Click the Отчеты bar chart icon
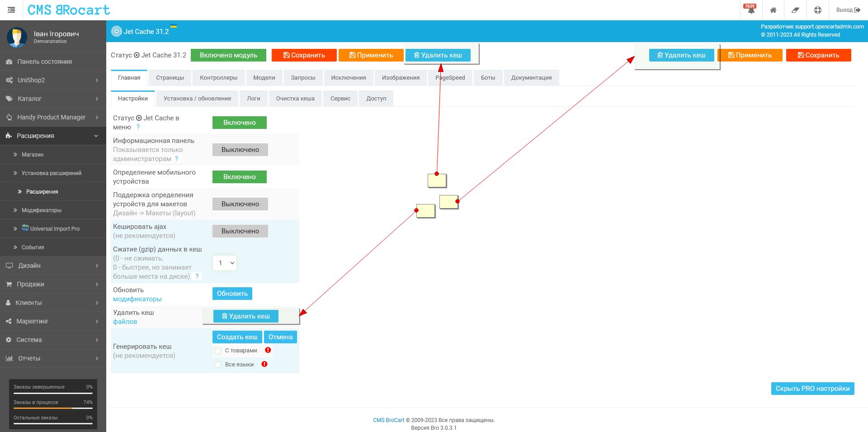This screenshot has width=868, height=432. coord(9,358)
